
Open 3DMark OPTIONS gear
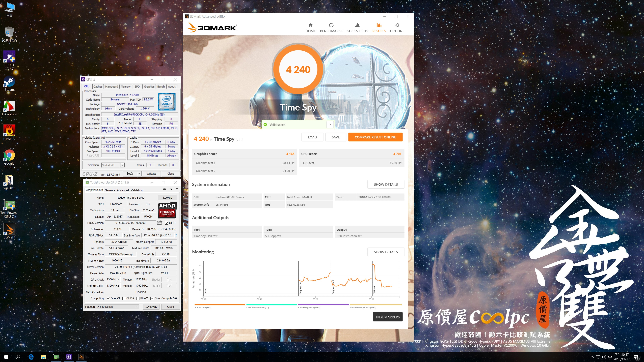coord(397,28)
